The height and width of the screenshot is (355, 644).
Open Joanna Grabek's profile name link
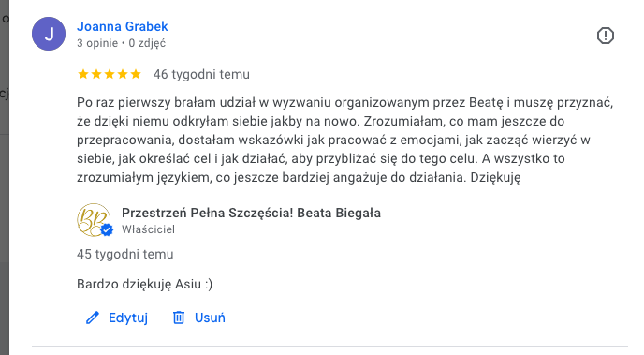[x=123, y=27]
